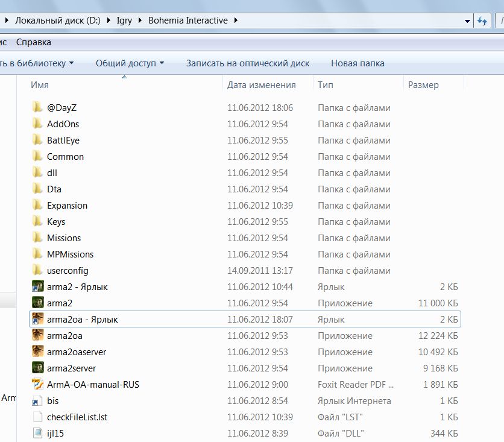Select the MPMissions folder icon
Image resolution: width=504 pixels, height=442 pixels.
[37, 254]
